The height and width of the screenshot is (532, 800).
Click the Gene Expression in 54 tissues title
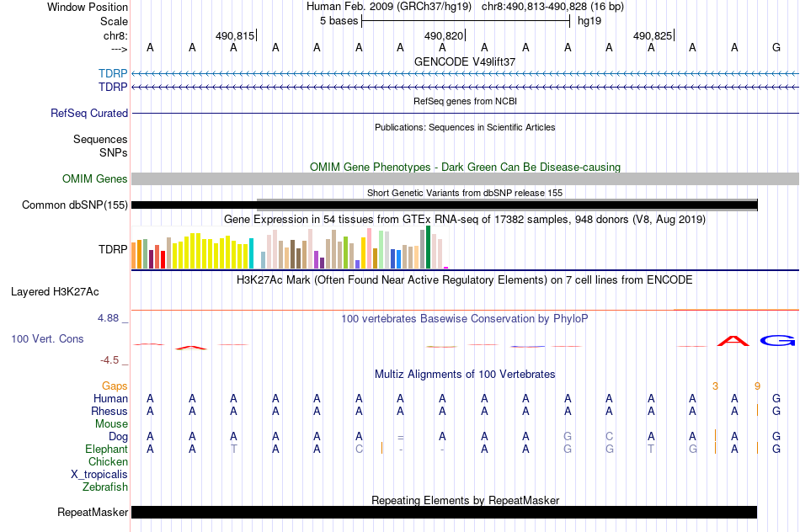pos(465,220)
